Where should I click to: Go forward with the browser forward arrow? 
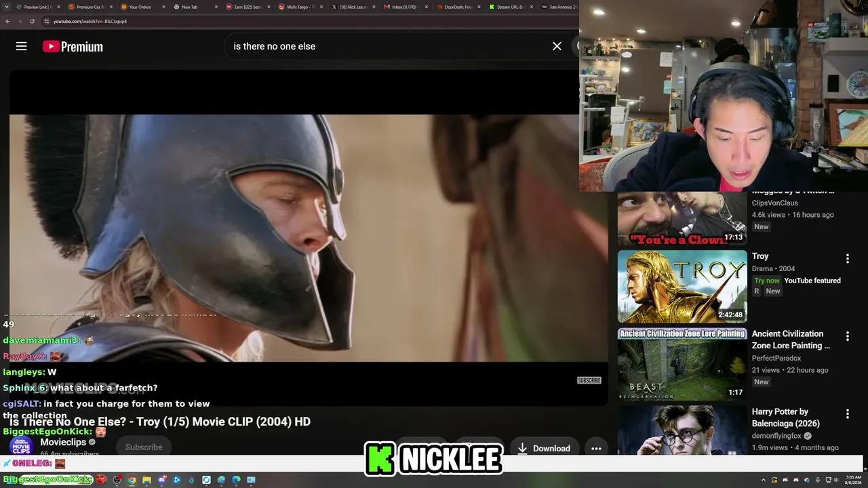[x=20, y=21]
